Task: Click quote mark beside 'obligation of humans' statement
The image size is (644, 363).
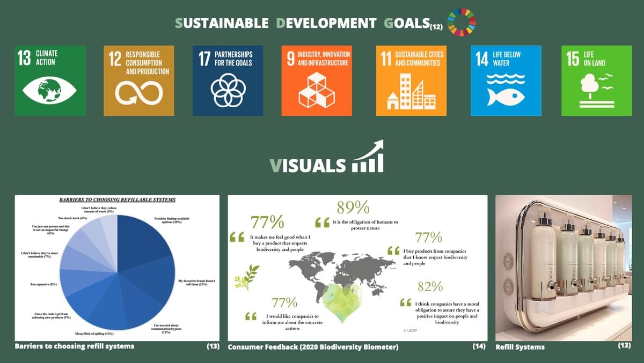Action: [322, 223]
